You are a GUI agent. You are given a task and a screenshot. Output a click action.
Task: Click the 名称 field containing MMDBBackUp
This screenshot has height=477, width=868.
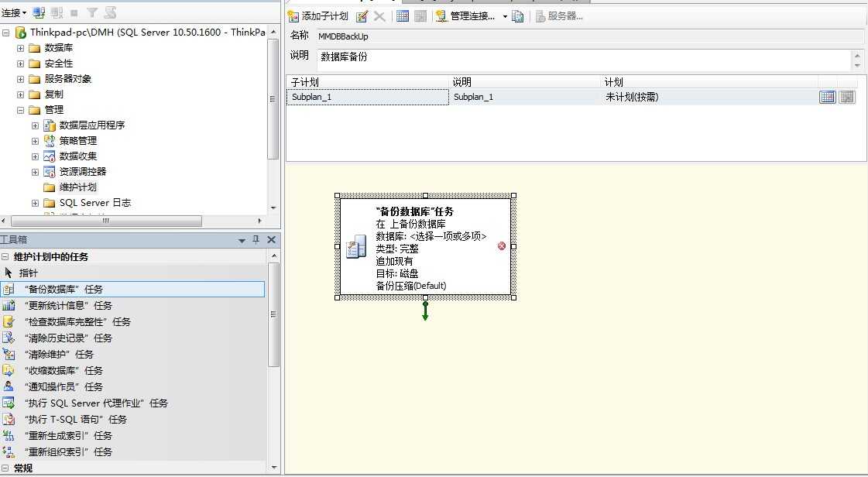(x=589, y=36)
